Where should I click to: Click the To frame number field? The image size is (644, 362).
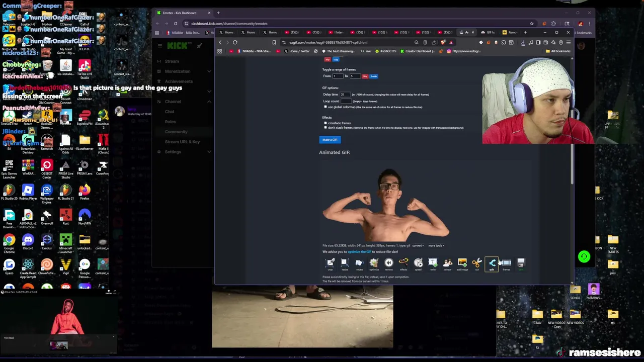355,76
